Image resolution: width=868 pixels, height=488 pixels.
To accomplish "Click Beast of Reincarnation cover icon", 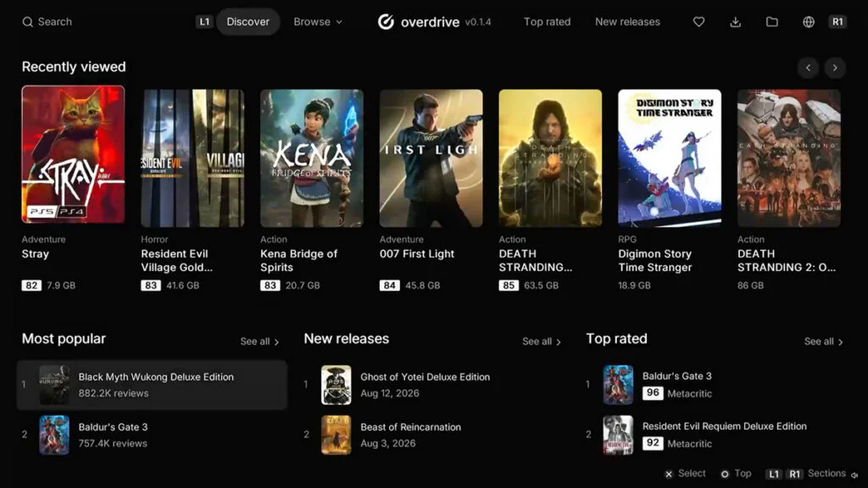I will pos(336,435).
